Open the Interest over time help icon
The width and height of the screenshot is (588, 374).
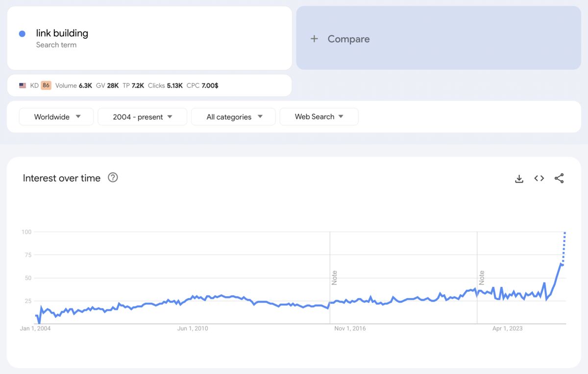[x=113, y=178]
